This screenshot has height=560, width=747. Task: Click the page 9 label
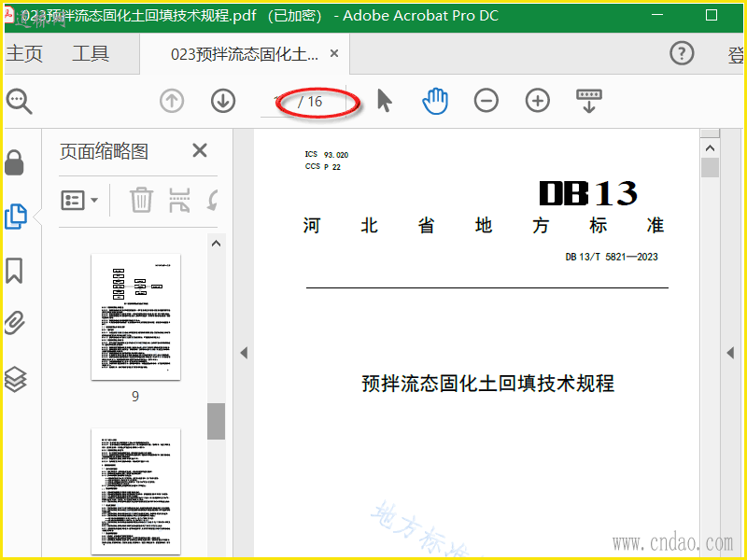point(135,396)
